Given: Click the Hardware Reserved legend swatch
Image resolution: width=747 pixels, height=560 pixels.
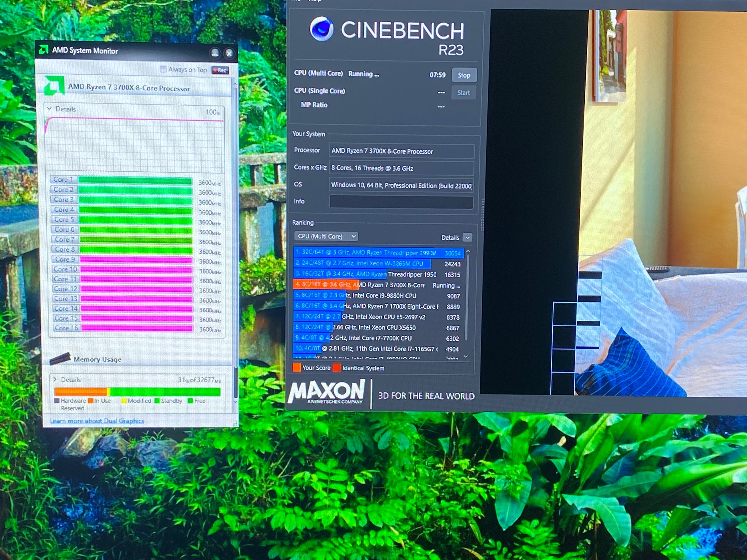Looking at the screenshot, I should pos(57,401).
